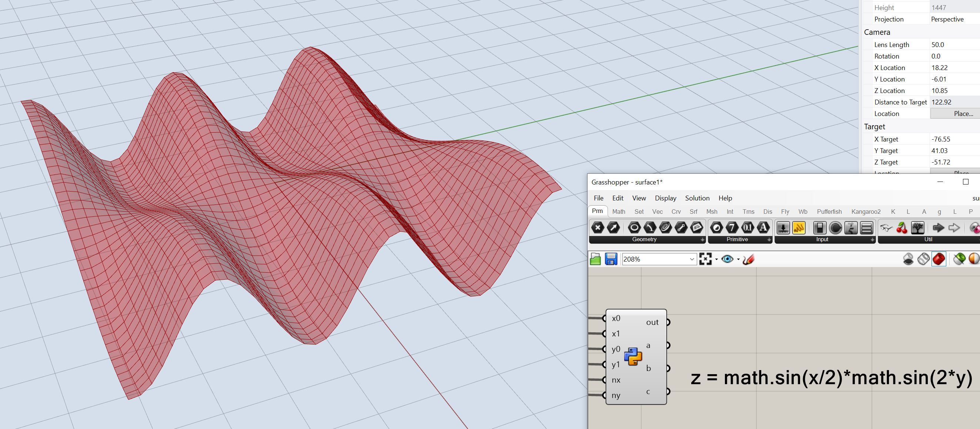Viewport: 980px width, 429px height.
Task: Click the Zoom Extents canvas icon
Action: tap(705, 259)
